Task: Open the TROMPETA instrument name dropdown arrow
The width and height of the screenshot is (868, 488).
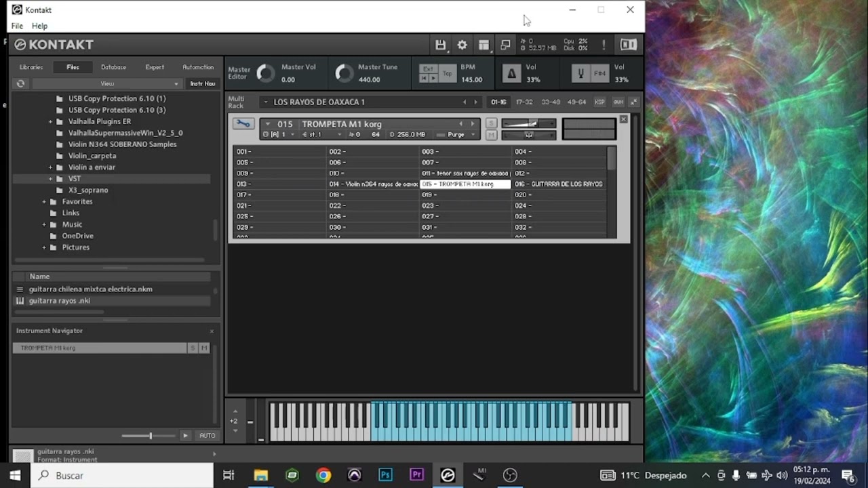Action: [268, 124]
